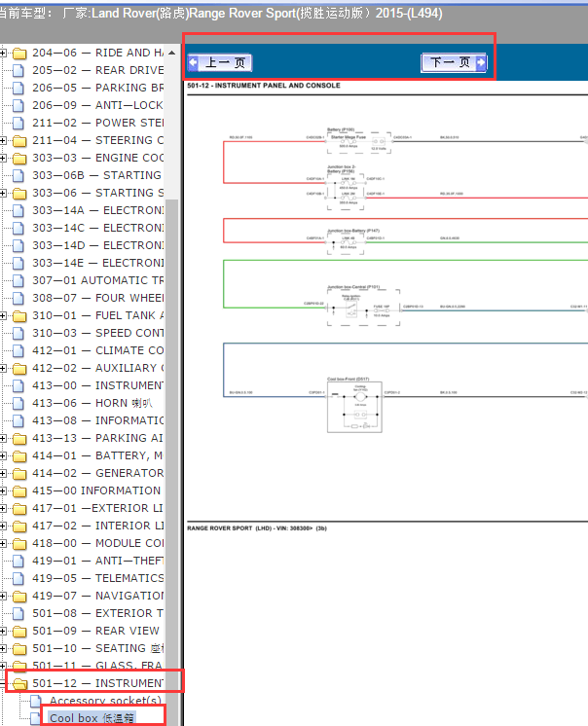588x726 pixels.
Task: Select 501-12 — INSTRUMENT tree entry
Action: [97, 683]
